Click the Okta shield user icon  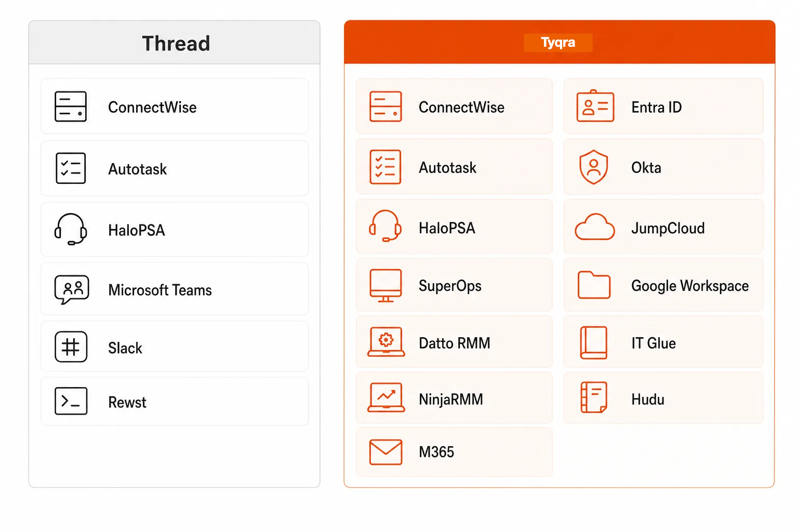coord(594,167)
